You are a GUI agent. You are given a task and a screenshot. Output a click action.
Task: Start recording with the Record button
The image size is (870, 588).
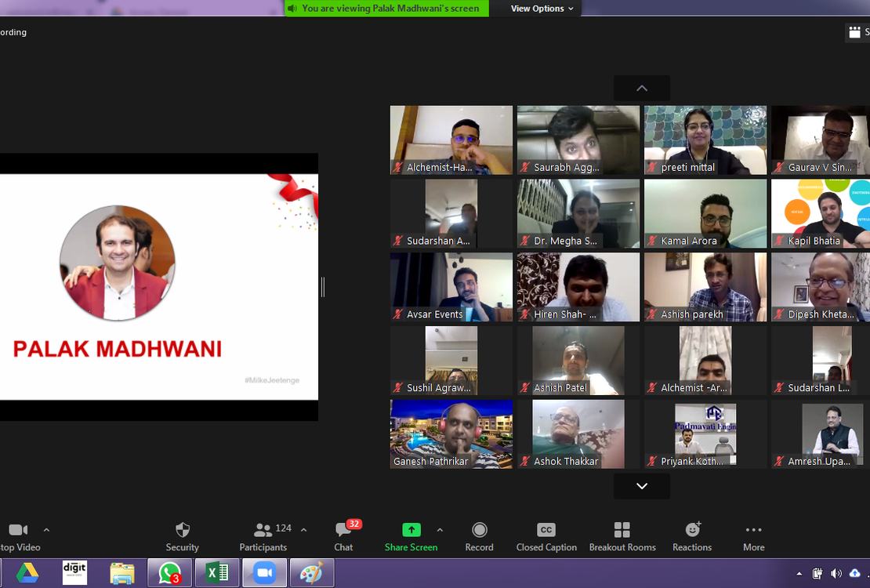click(x=479, y=530)
